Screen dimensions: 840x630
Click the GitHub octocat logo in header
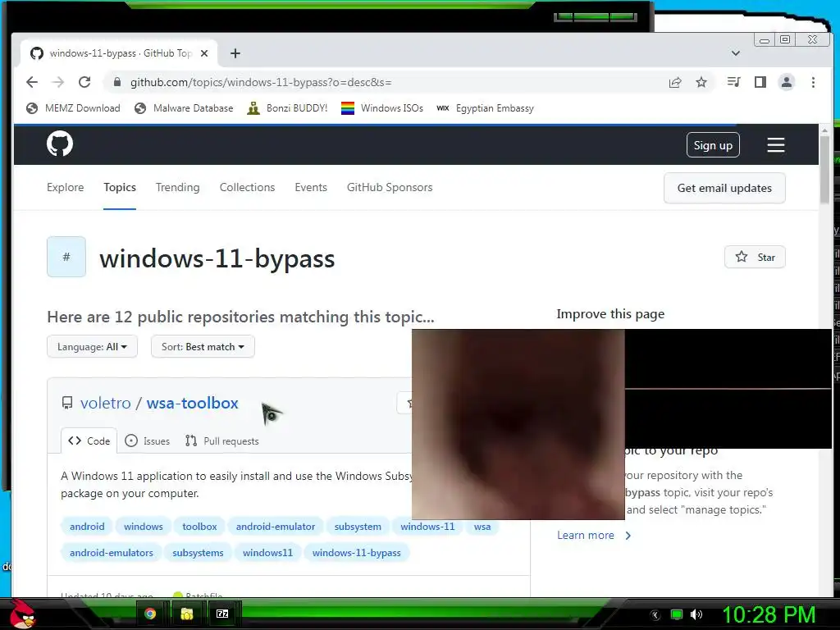59,144
